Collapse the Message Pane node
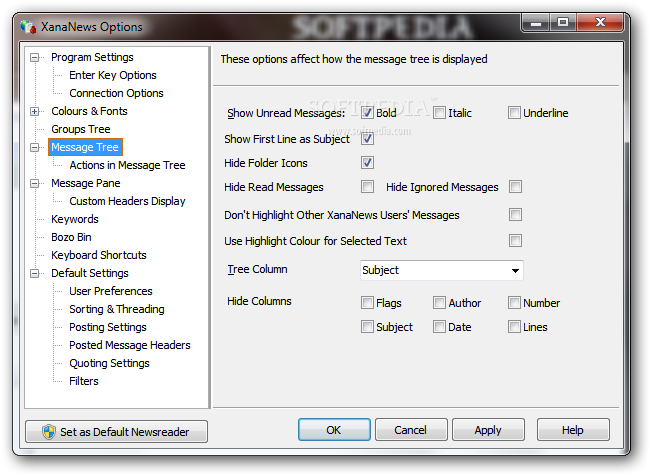Viewport: 651px width, 476px height. click(x=34, y=183)
